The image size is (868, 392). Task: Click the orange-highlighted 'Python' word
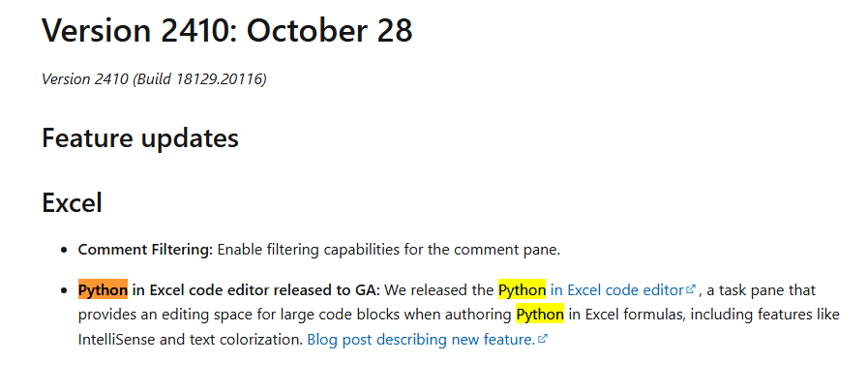(x=103, y=289)
